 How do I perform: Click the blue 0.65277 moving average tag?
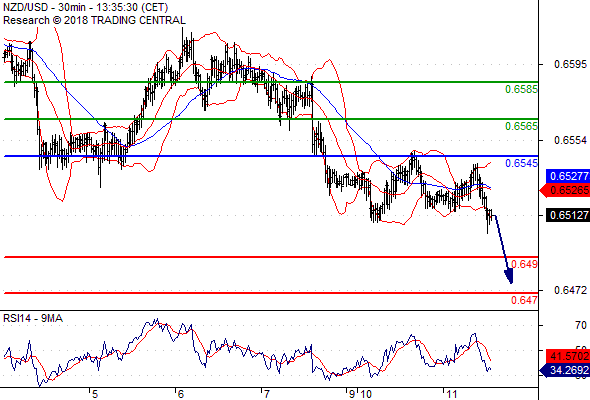coord(568,176)
